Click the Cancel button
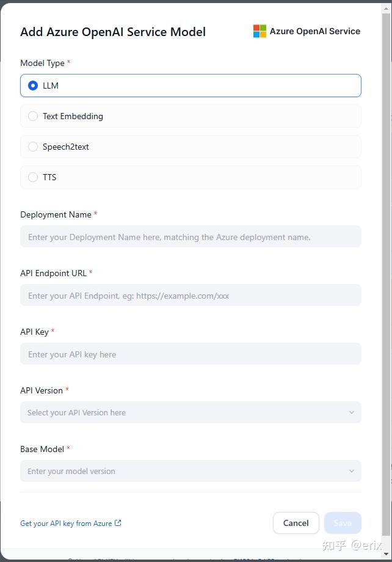The width and height of the screenshot is (392, 562). (x=296, y=523)
